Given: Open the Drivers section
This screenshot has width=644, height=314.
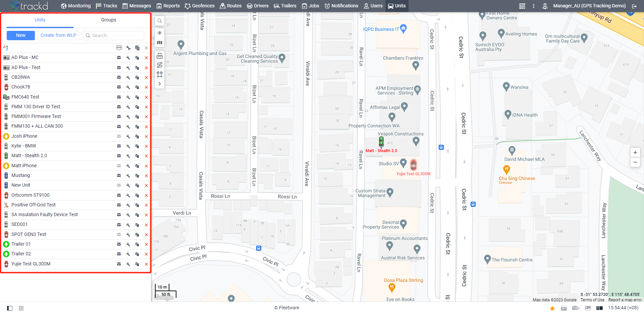Looking at the screenshot, I should tap(258, 6).
